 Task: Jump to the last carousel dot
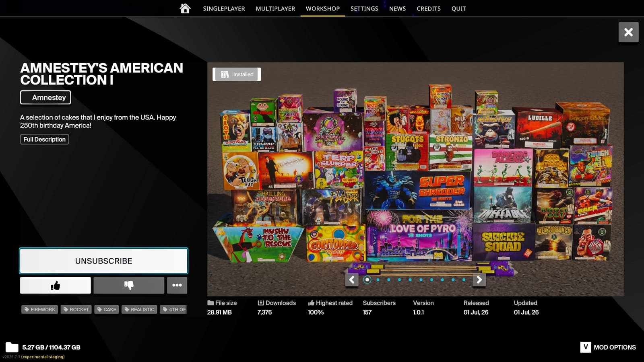pos(464,280)
